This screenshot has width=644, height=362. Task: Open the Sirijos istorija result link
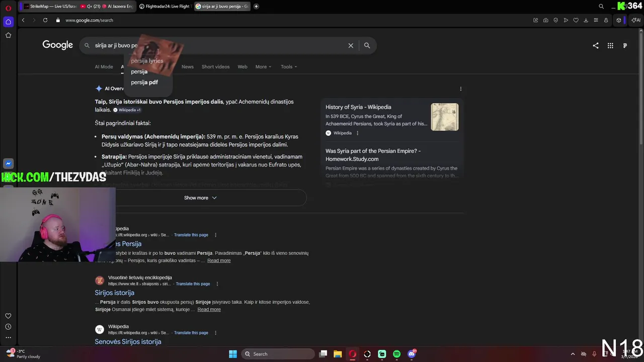(115, 293)
